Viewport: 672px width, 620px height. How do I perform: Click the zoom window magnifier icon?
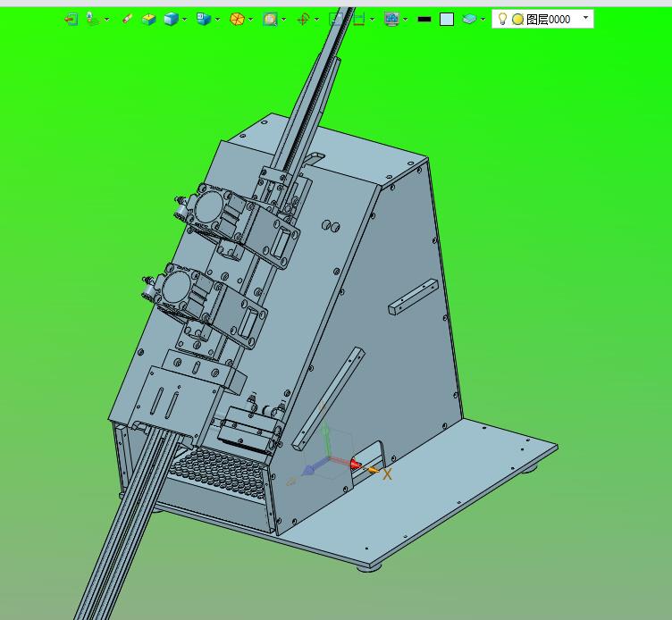tap(270, 20)
